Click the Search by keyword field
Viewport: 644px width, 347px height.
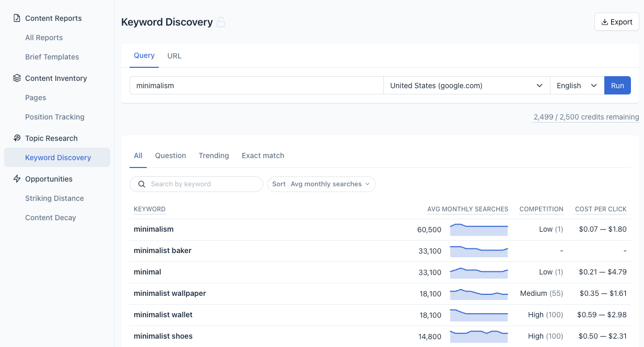pos(196,184)
